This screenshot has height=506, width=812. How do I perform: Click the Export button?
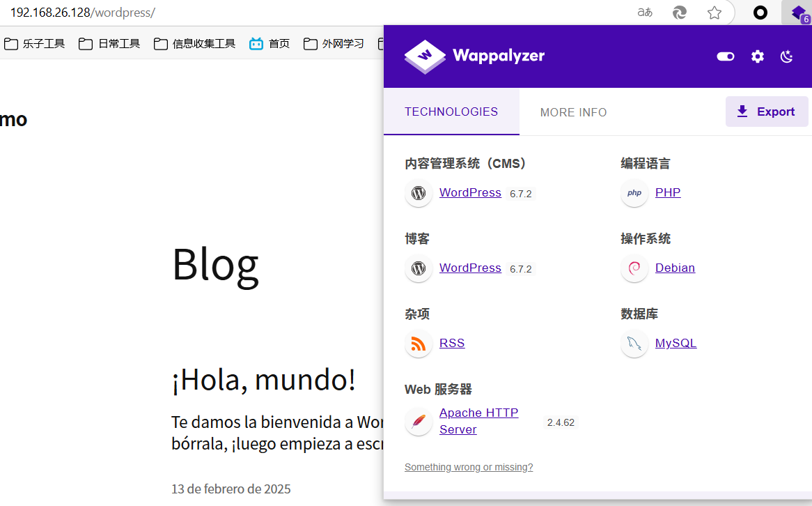tap(767, 112)
